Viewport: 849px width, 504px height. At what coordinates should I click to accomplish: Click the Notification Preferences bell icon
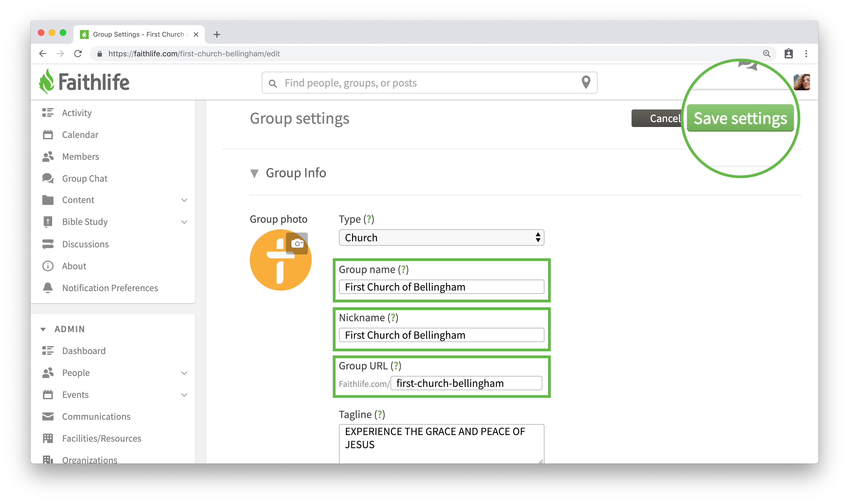tap(48, 288)
